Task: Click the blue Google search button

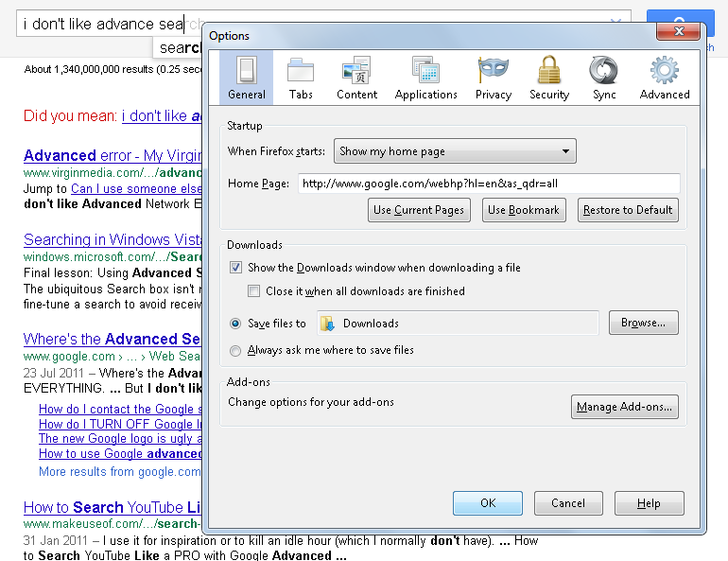Action: click(680, 16)
